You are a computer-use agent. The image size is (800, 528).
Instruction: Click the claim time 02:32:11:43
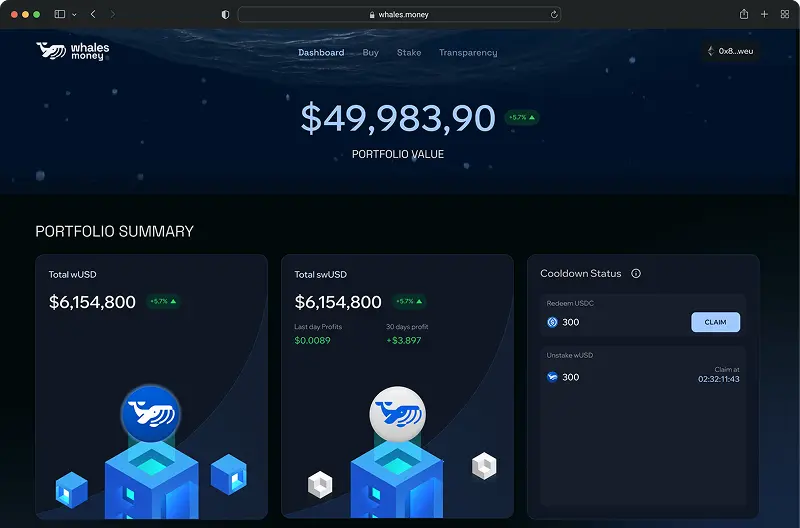click(718, 379)
